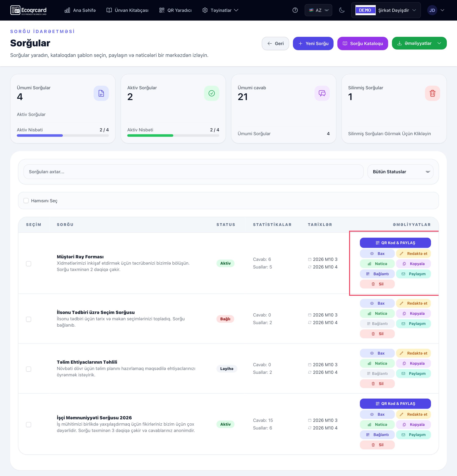Select the Müştəri Rəy Forması row checkbox
This screenshot has width=457, height=476.
tap(29, 264)
